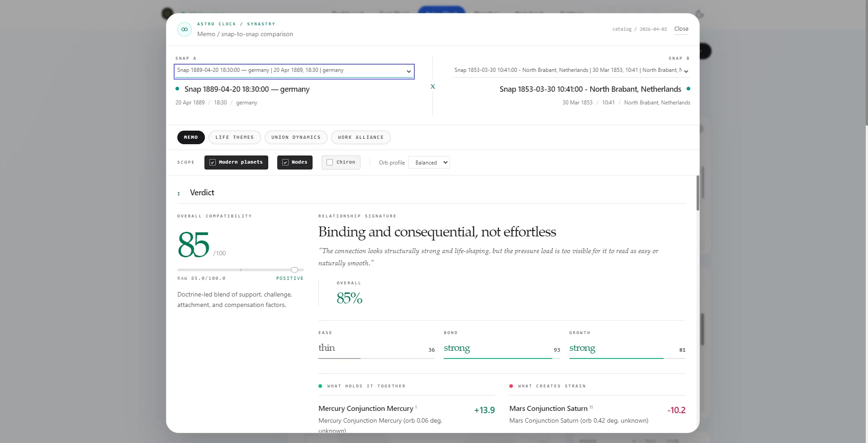Click the Astro Clock / Synastry breadcrumb
The width and height of the screenshot is (868, 443).
[x=236, y=24]
